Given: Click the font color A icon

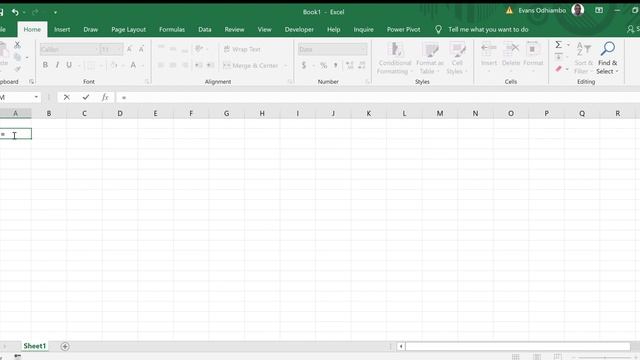Looking at the screenshot, I should point(133,65).
